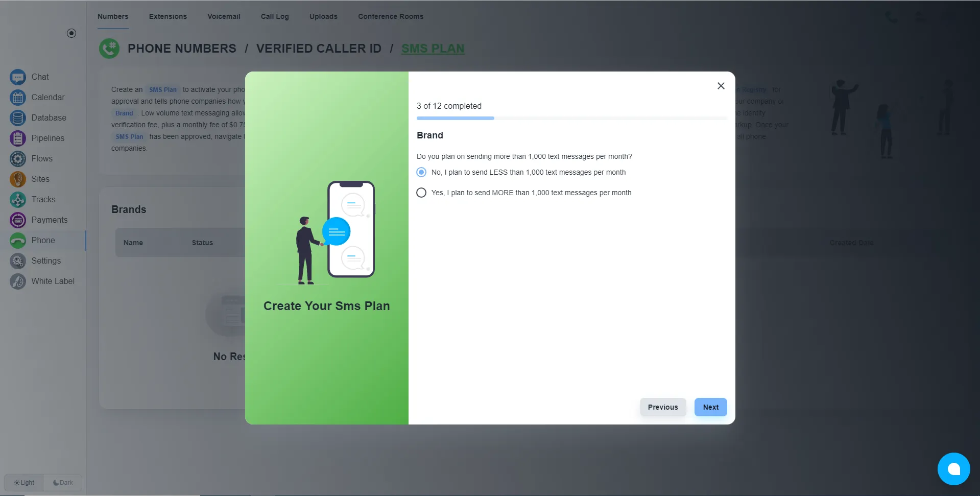
Task: Go to the Uploads tab
Action: (323, 16)
